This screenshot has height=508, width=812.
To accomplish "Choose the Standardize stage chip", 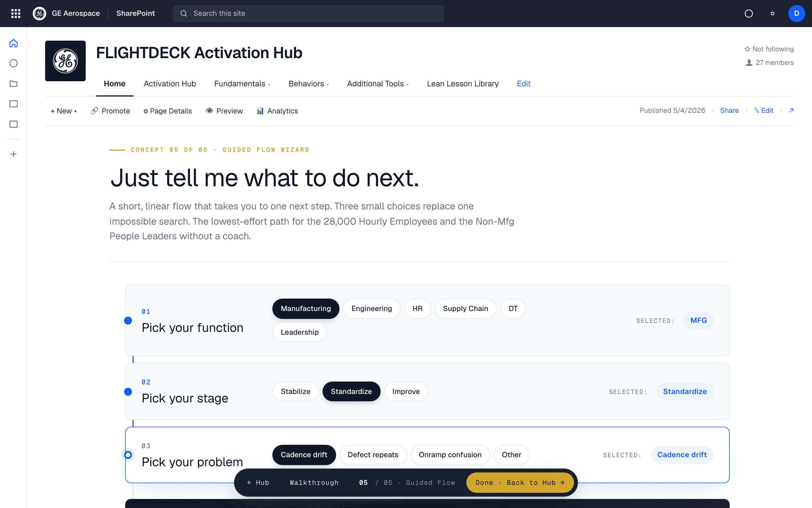I will 351,391.
